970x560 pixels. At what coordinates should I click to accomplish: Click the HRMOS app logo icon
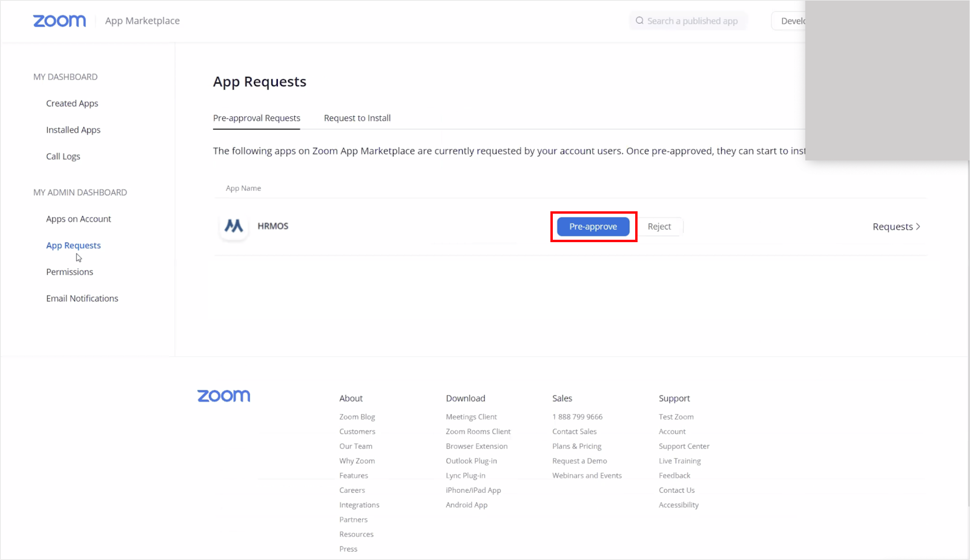(234, 226)
